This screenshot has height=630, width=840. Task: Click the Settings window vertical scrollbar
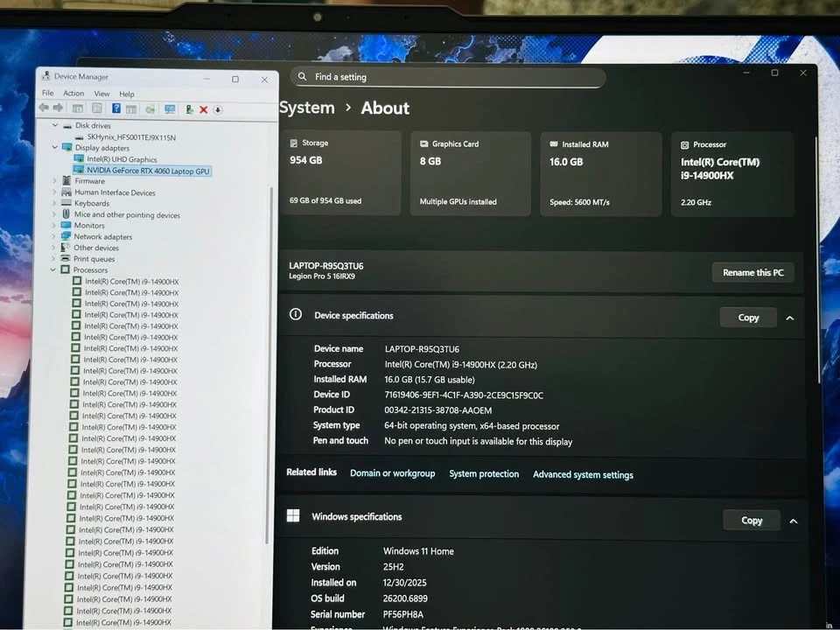pyautogui.click(x=817, y=260)
